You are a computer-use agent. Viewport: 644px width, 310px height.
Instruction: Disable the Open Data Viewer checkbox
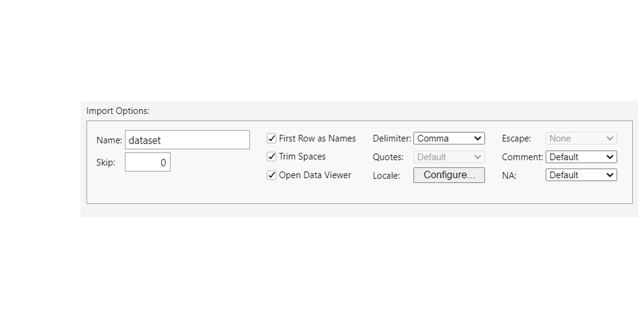point(272,175)
